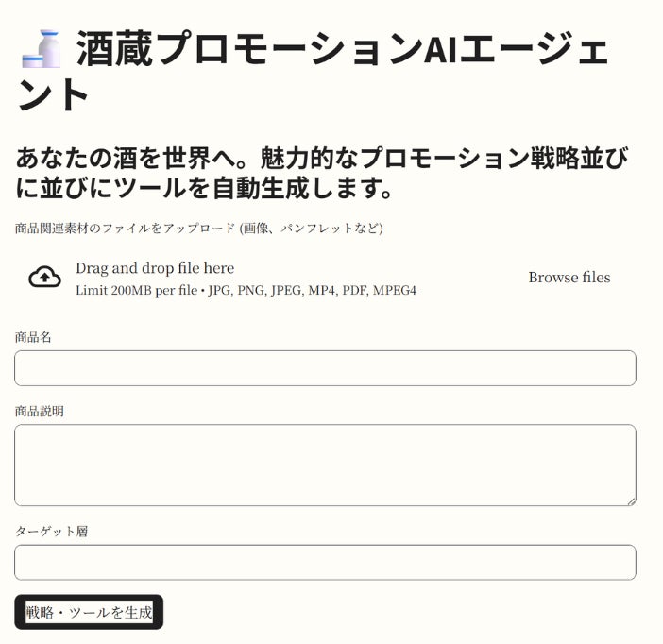Screen dimensions: 663x644
Task: Click the empty area of the upload dropzone
Action: (x=469, y=278)
